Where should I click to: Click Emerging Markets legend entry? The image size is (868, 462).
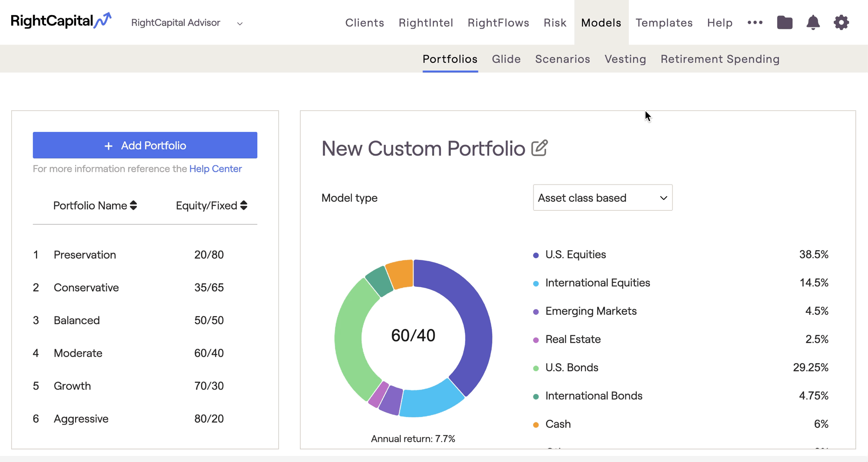pos(591,311)
